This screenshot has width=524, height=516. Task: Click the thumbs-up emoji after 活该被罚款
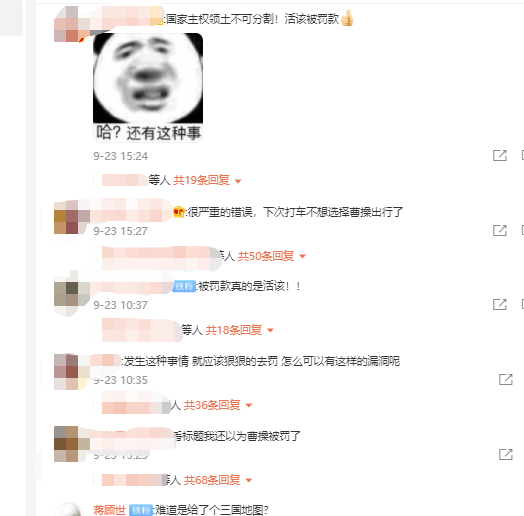point(347,18)
